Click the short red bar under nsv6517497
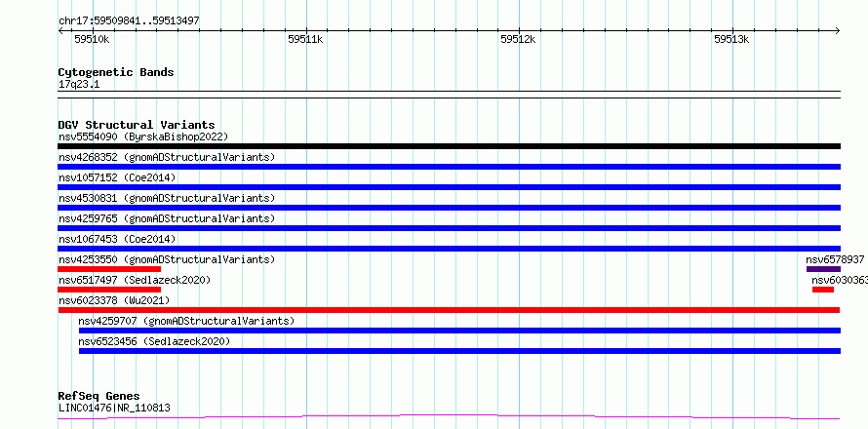 click(109, 290)
